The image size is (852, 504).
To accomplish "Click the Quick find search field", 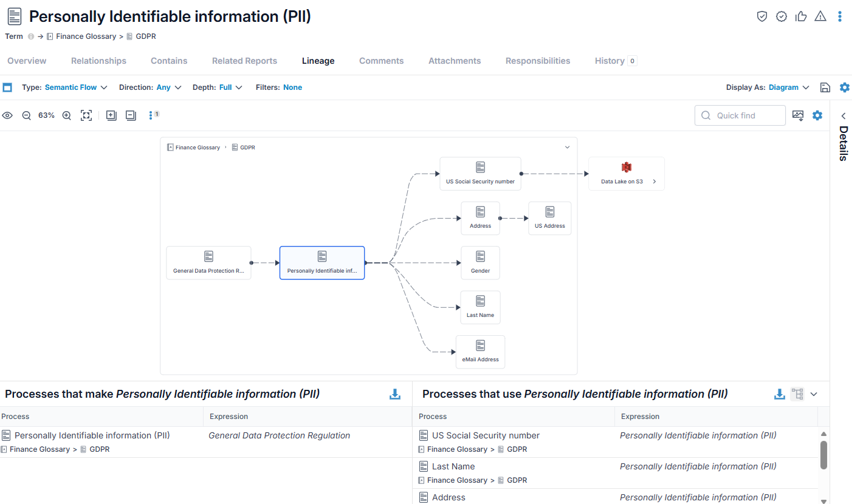I will (740, 115).
